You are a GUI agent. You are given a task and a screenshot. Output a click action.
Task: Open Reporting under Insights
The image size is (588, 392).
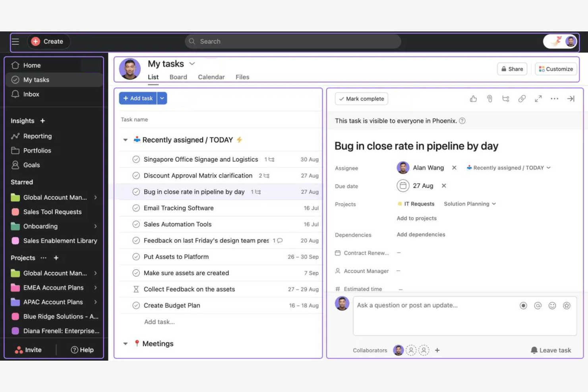[37, 136]
